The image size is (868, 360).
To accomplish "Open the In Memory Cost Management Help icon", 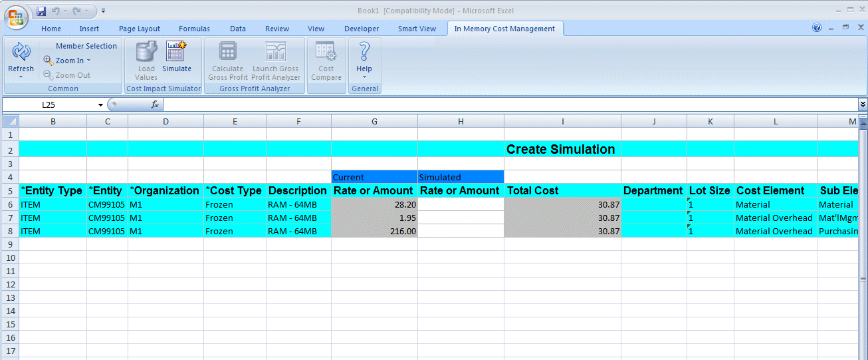I will point(364,52).
